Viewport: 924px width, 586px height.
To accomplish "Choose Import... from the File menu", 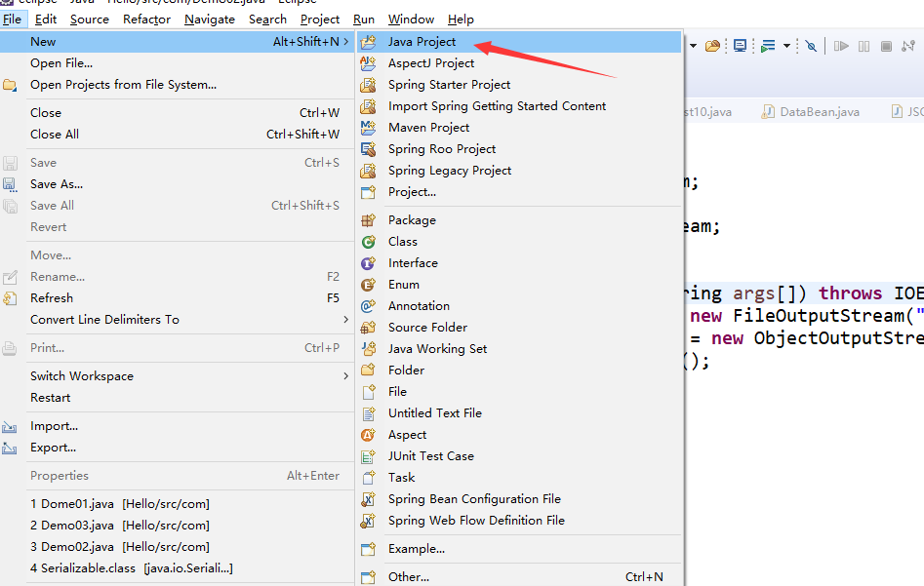I will tap(54, 426).
